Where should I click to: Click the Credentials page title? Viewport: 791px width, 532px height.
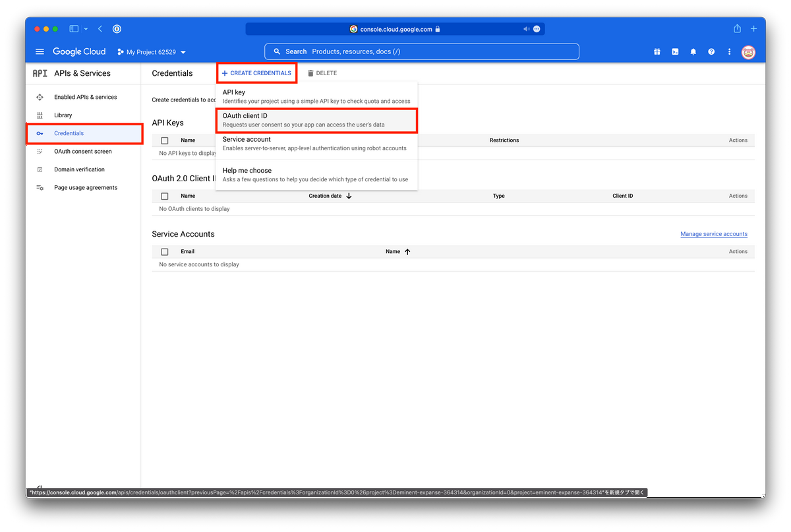(173, 73)
